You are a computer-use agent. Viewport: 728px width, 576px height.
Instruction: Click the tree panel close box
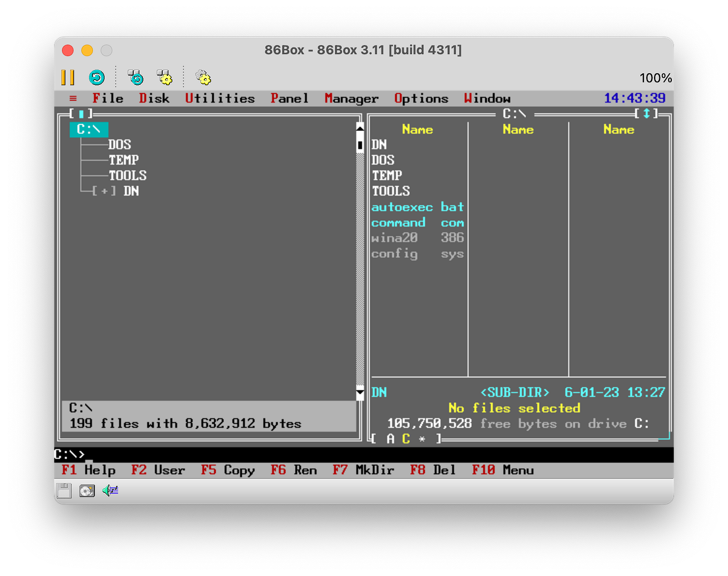click(81, 113)
